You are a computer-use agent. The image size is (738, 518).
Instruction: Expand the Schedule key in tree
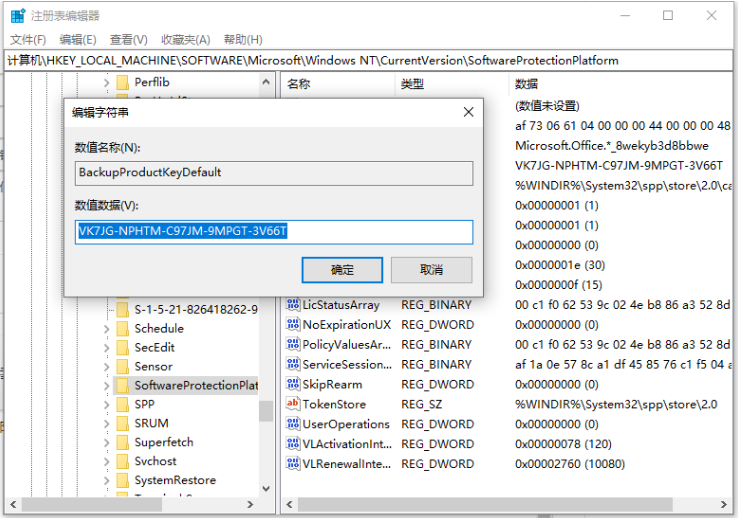pyautogui.click(x=106, y=329)
